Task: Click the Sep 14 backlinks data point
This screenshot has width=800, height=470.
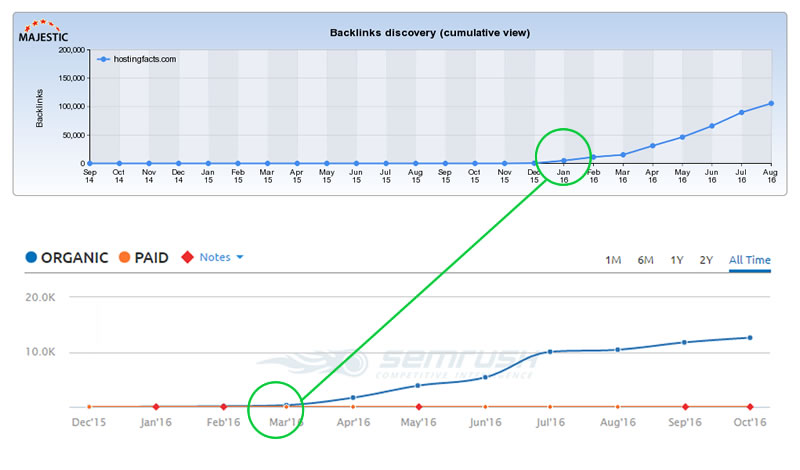Action: point(90,163)
